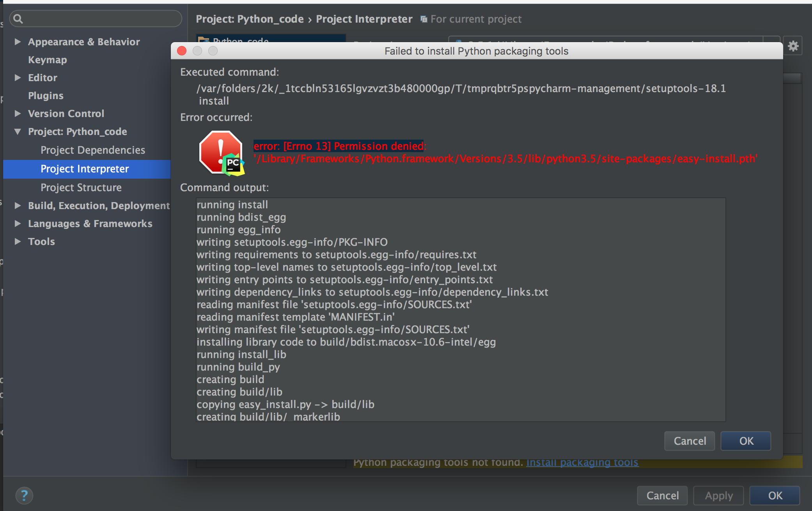This screenshot has height=511, width=812.
Task: Click the red error PyCharm icon
Action: 222,153
